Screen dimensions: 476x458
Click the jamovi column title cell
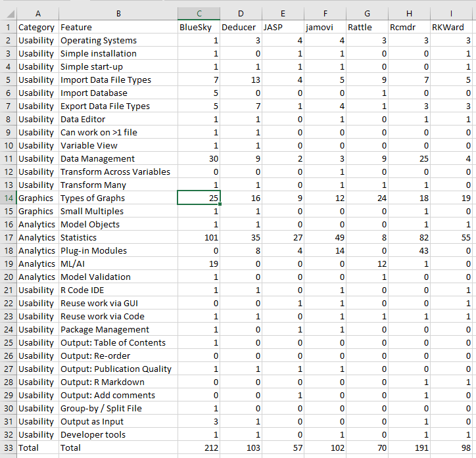click(x=325, y=27)
